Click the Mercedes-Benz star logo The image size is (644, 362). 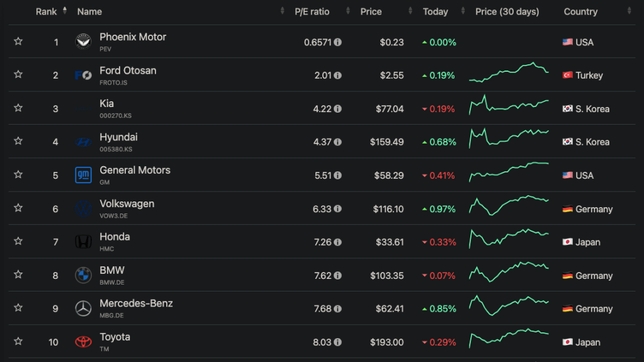(83, 308)
